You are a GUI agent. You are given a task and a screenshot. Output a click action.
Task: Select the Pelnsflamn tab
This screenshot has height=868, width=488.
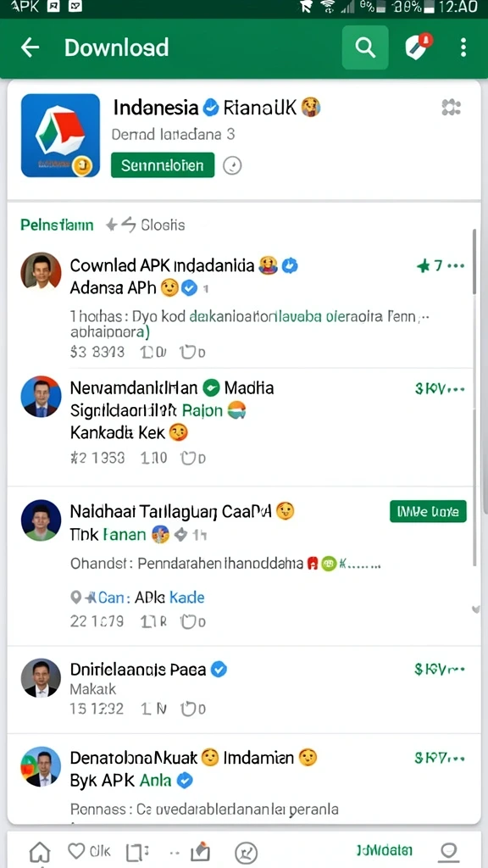pos(57,225)
